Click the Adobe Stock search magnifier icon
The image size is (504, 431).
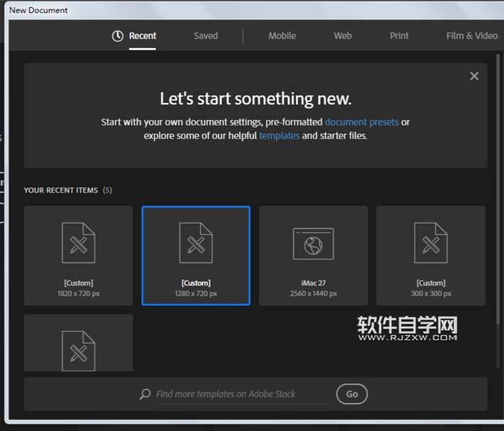[145, 394]
